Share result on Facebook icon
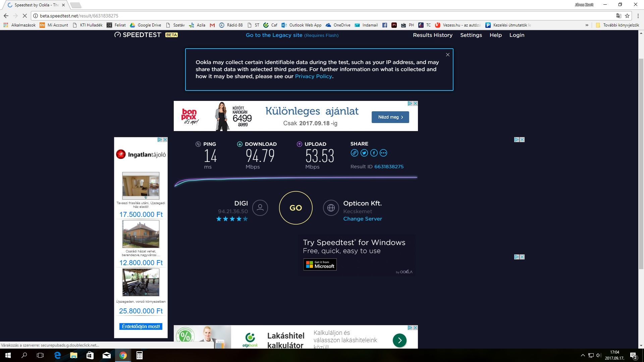This screenshot has height=362, width=644. click(x=374, y=153)
